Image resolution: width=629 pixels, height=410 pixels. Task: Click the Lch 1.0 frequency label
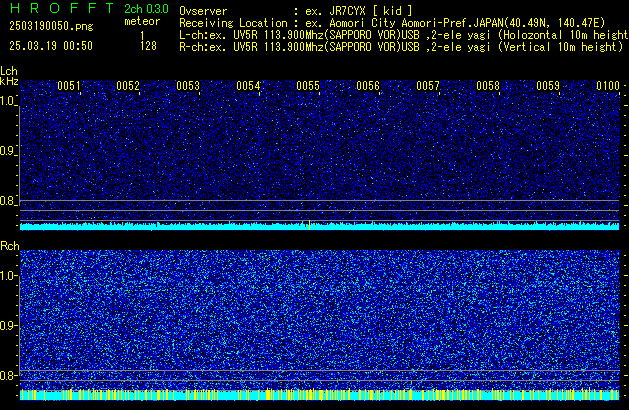tap(7, 101)
